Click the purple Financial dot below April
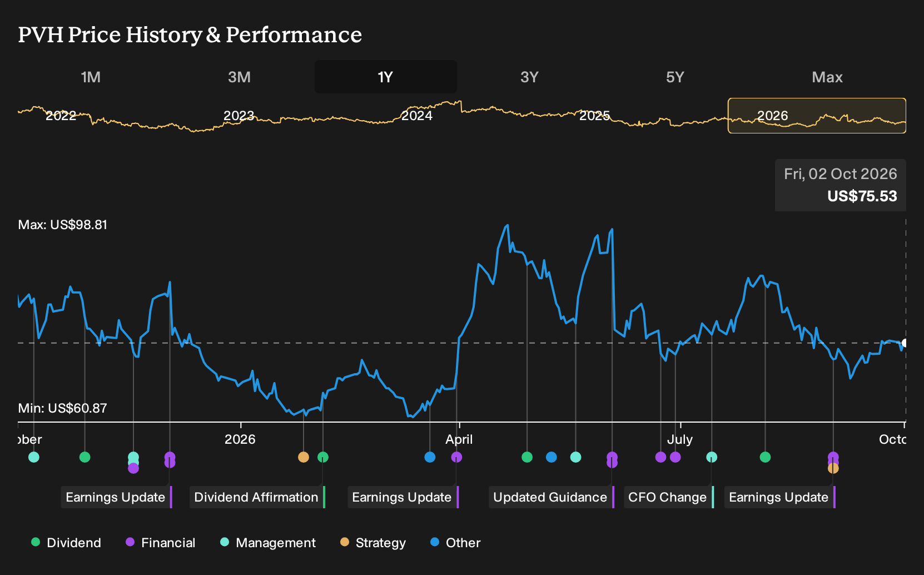The image size is (924, 575). point(456,457)
